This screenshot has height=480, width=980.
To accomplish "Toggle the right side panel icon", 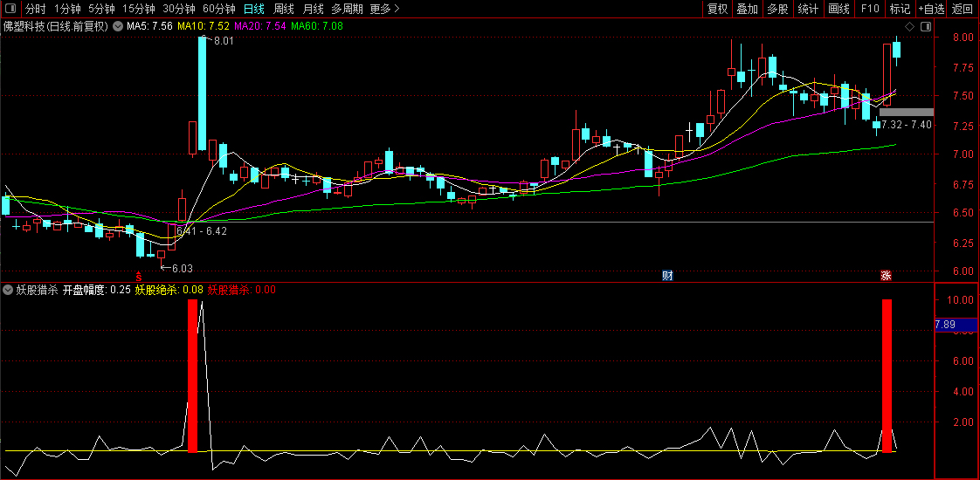I will 926,27.
